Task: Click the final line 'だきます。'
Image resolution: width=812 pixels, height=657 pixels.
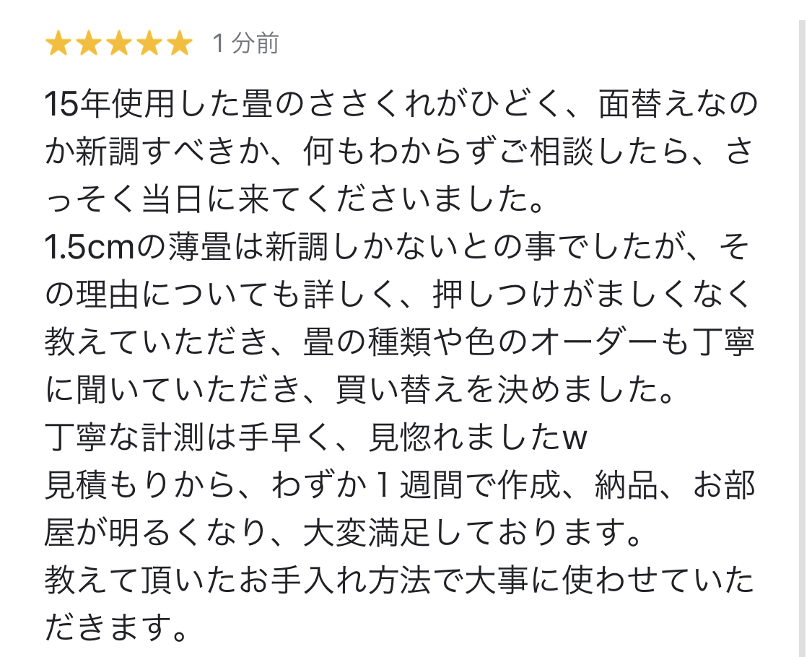Action: (x=116, y=627)
